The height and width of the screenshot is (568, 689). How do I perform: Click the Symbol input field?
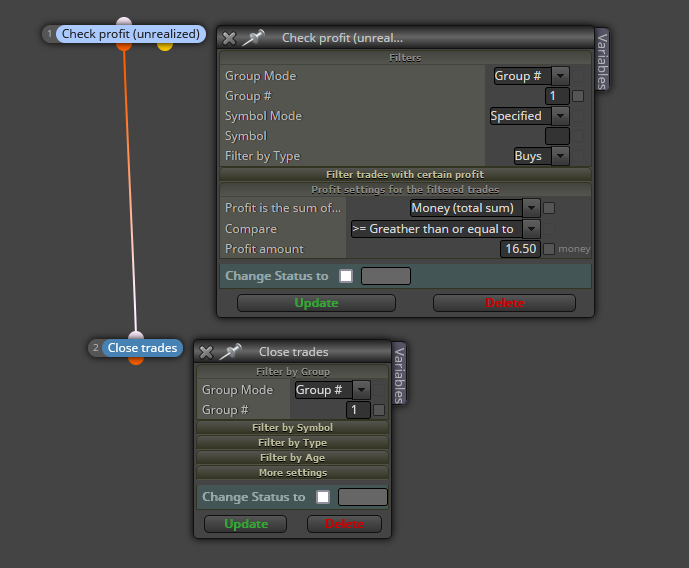tap(557, 136)
